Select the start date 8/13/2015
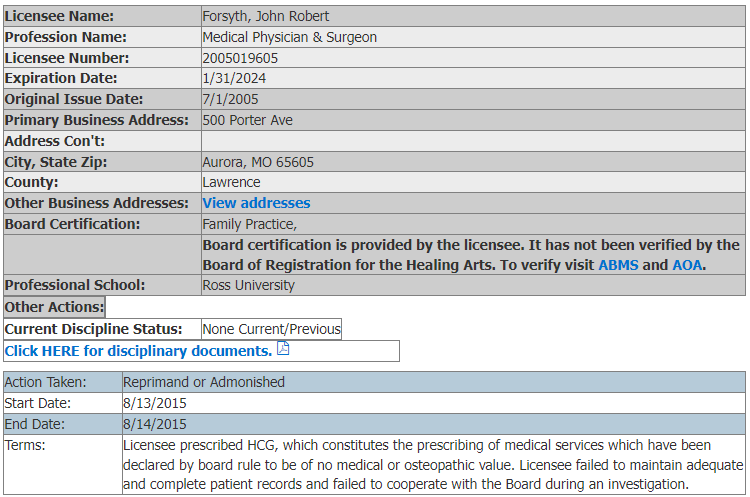Viewport: 750px width, 497px height. tap(155, 403)
